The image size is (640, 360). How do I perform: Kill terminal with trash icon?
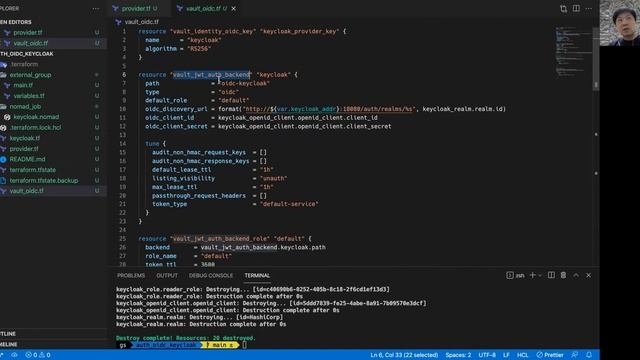(563, 275)
